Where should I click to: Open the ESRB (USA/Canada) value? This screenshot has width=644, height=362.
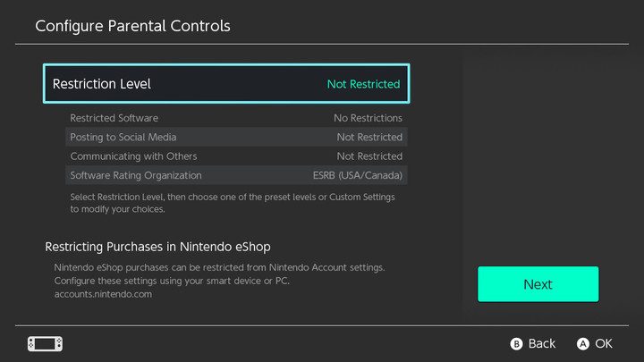tap(360, 175)
